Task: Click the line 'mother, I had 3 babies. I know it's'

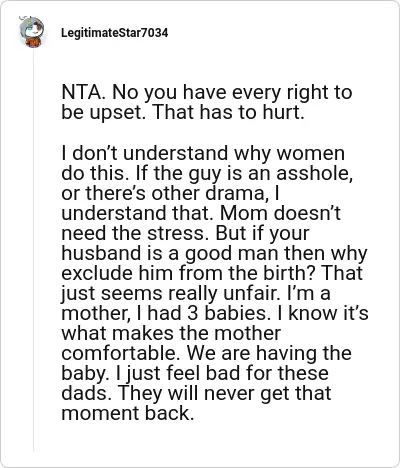Action: (215, 313)
